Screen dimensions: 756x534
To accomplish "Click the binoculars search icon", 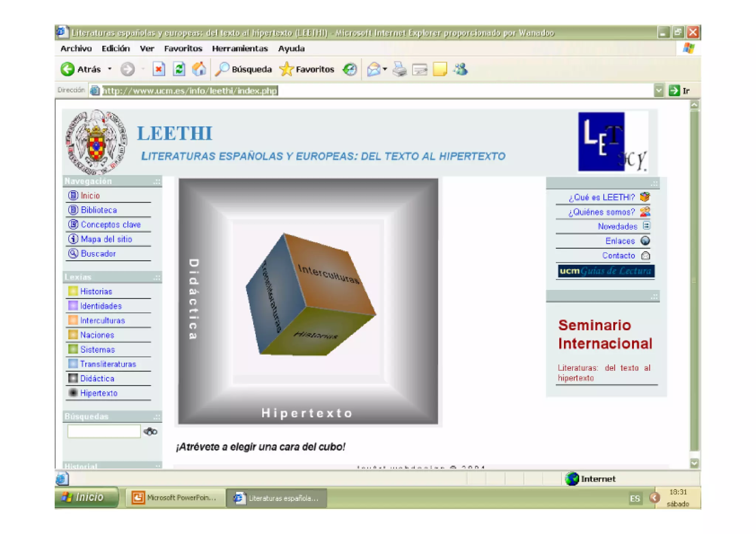I will [151, 431].
